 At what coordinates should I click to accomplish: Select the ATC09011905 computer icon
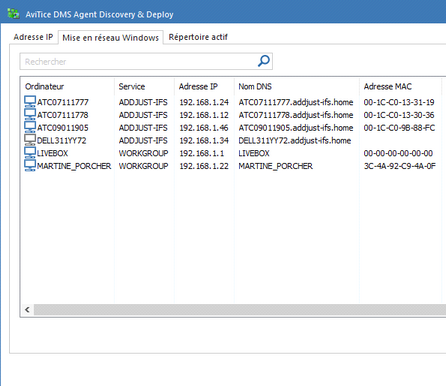[x=30, y=127]
